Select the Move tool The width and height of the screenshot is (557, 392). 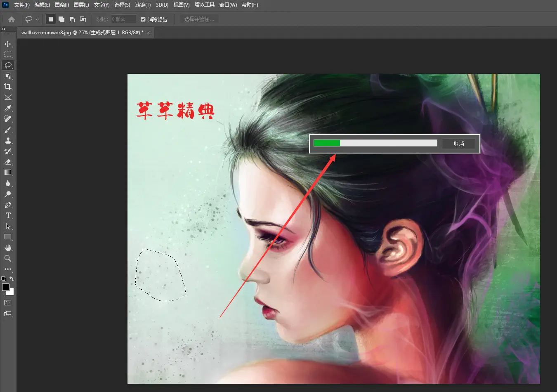pos(8,44)
